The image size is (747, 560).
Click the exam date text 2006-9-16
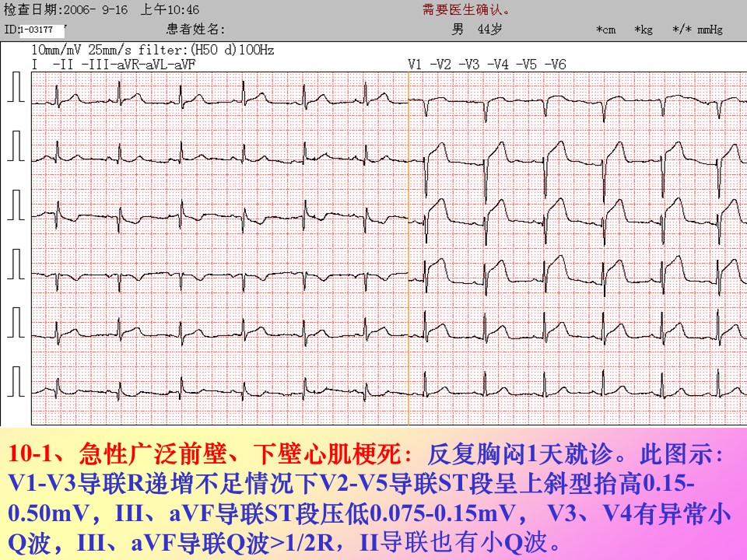click(96, 9)
